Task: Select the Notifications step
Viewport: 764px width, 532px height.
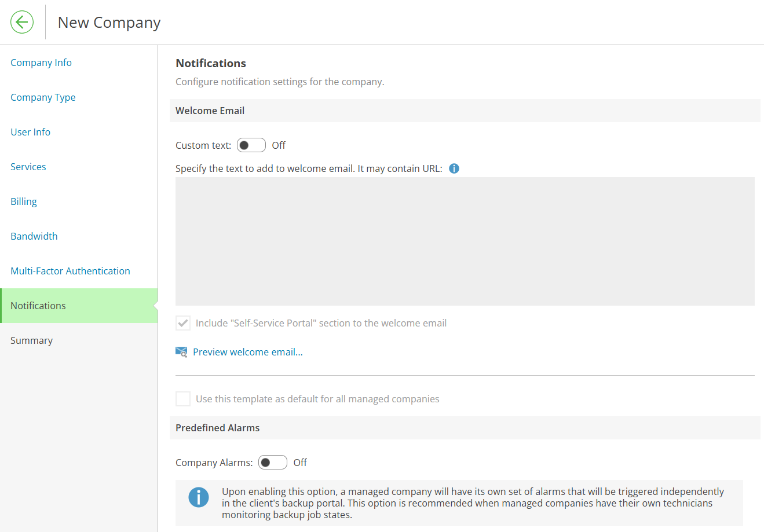Action: click(x=79, y=306)
